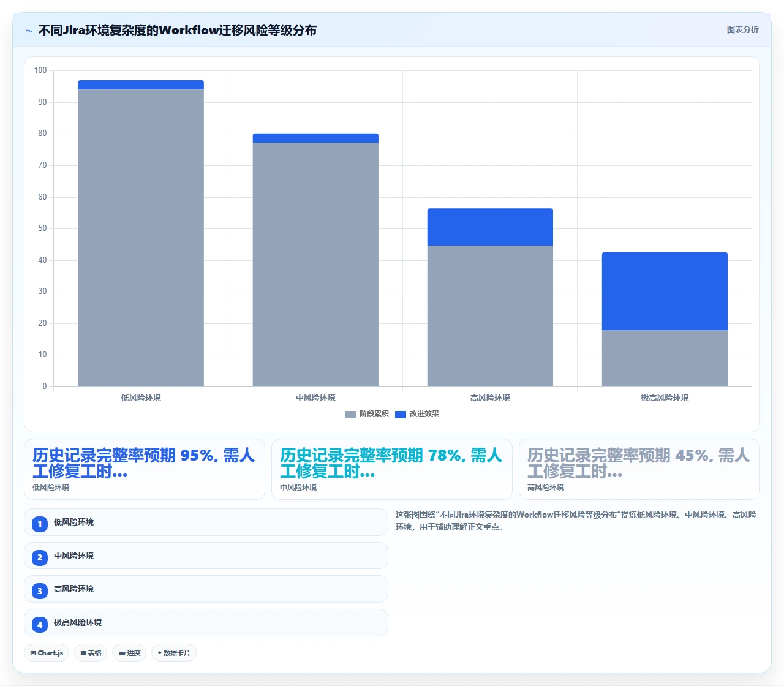Click the 高风险环境 caption under the 45% card
The width and height of the screenshot is (784, 686).
coord(546,488)
